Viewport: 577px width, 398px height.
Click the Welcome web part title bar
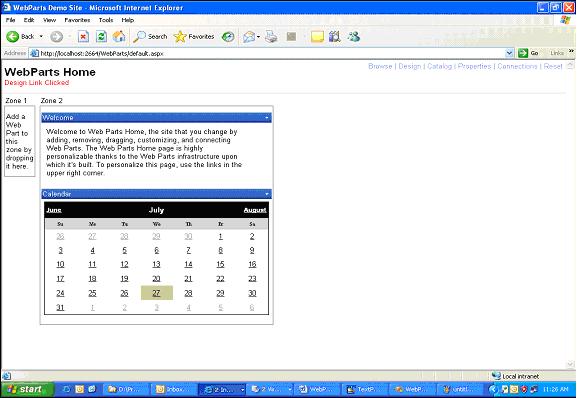point(156,118)
